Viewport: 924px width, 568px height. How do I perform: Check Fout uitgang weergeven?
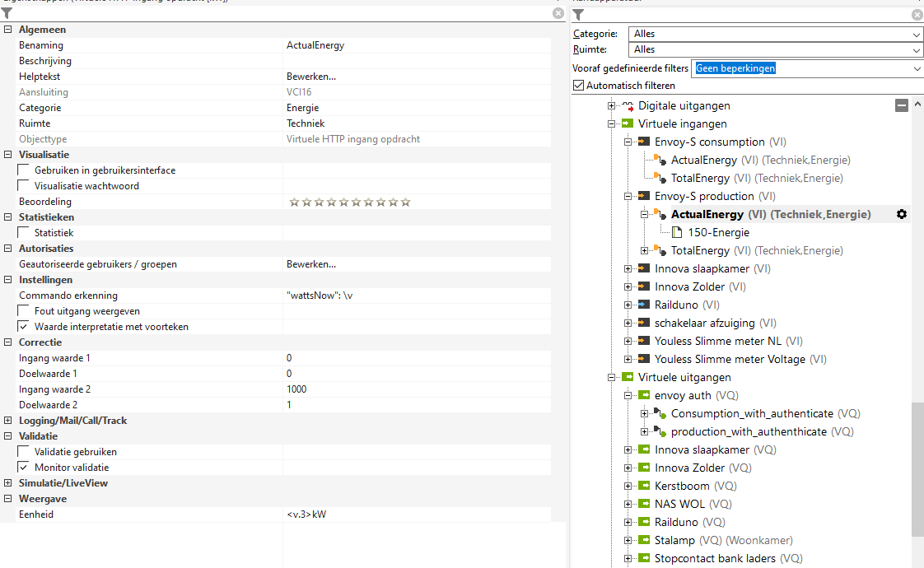[x=24, y=311]
